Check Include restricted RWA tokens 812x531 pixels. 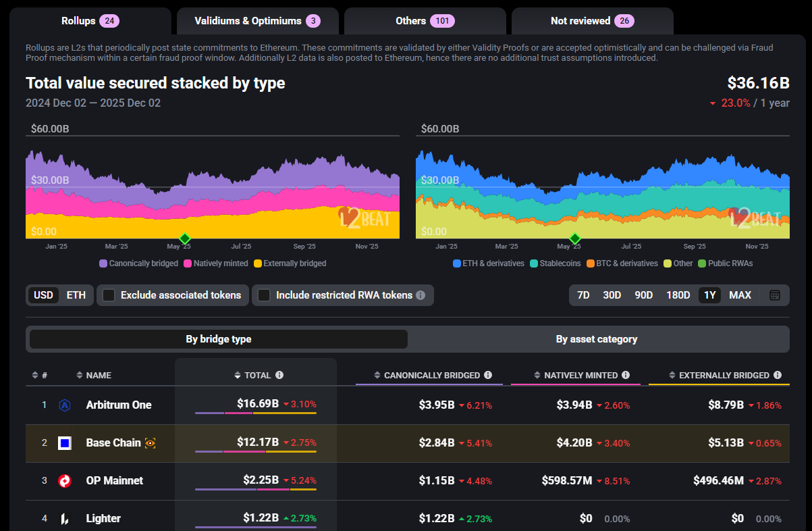(x=263, y=295)
